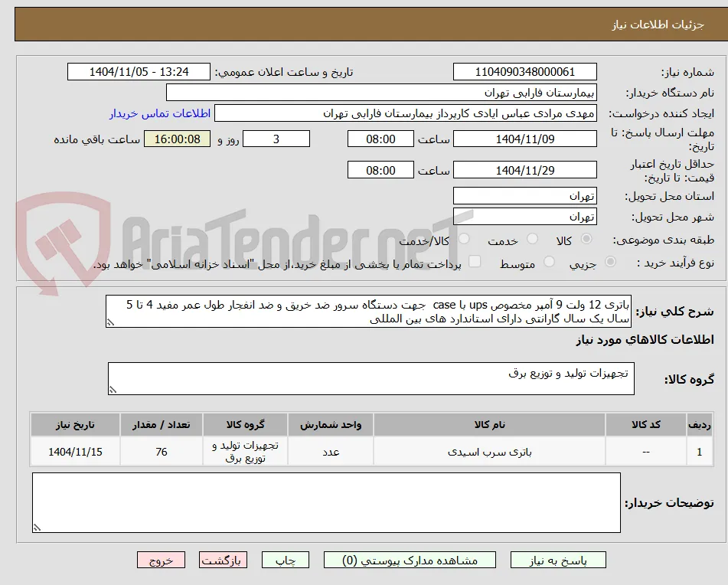Screen dimensions: 728x585
Task: Click row number 1 cell
Action: [x=699, y=451]
